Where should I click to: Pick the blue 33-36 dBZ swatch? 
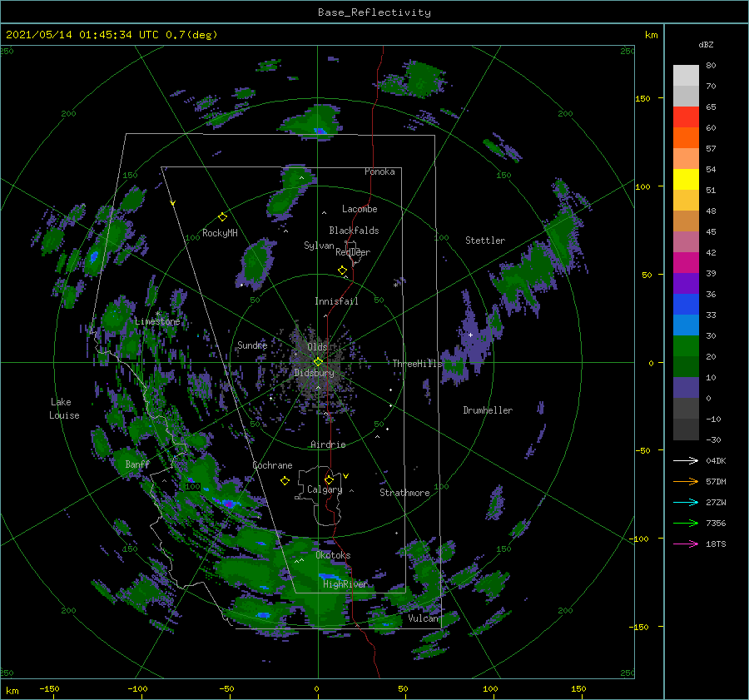(686, 305)
